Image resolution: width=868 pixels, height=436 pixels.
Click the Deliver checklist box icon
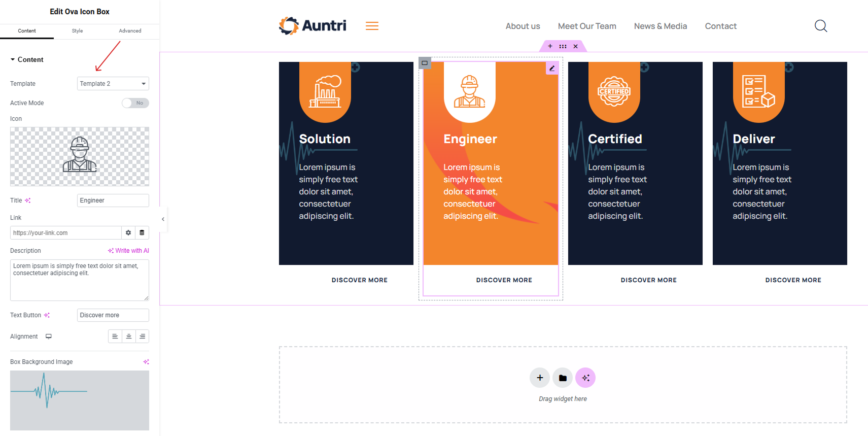pyautogui.click(x=758, y=91)
